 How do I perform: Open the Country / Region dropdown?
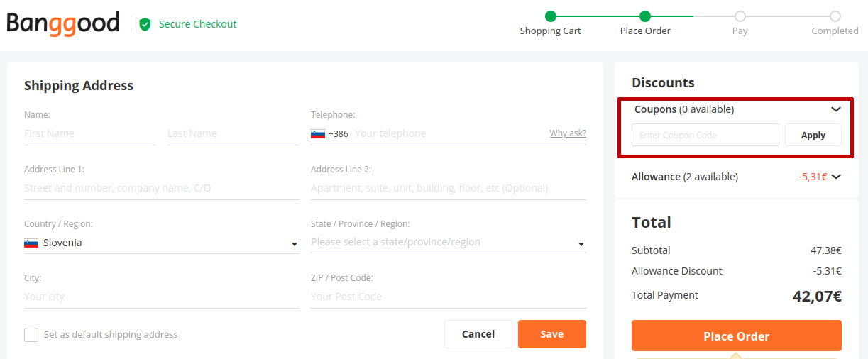click(x=162, y=243)
